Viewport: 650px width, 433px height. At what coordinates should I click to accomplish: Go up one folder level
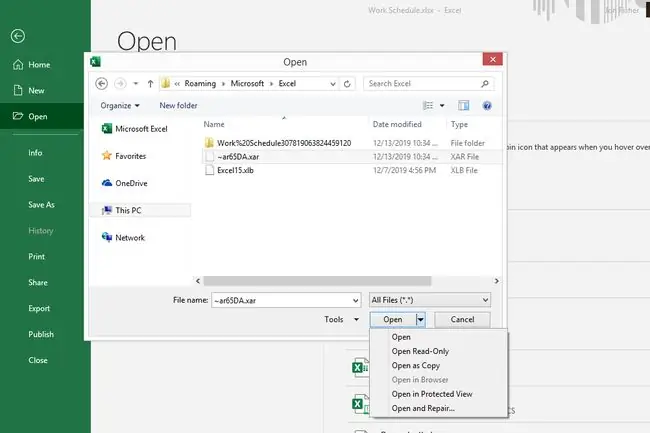pos(150,84)
